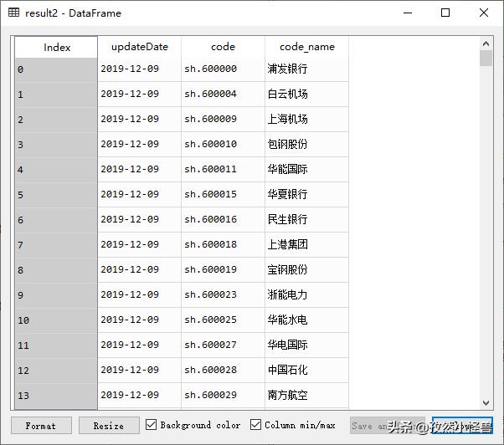
Task: Select code_name cell 华能国际
Action: (307, 169)
